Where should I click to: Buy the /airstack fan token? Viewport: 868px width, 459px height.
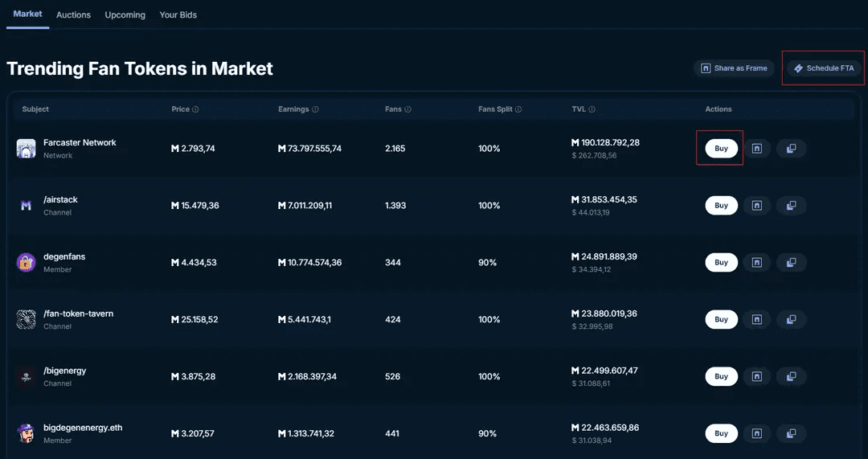tap(721, 206)
